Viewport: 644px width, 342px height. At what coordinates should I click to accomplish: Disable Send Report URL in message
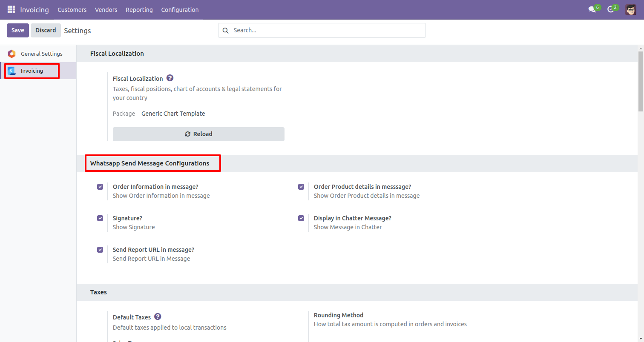[x=100, y=249]
